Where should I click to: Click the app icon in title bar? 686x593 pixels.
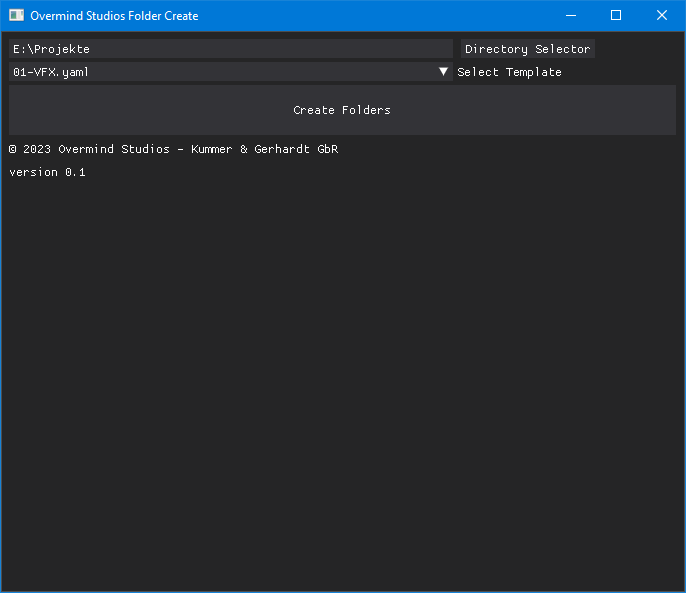click(x=17, y=15)
